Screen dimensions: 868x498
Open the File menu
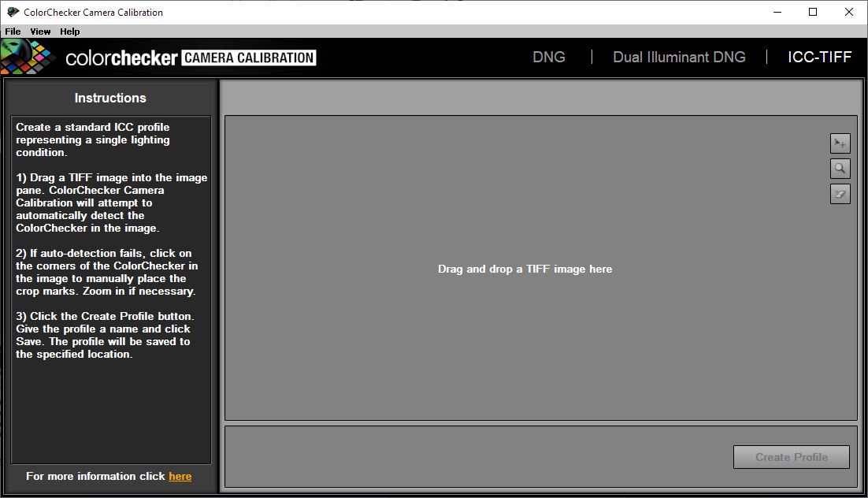click(x=13, y=32)
